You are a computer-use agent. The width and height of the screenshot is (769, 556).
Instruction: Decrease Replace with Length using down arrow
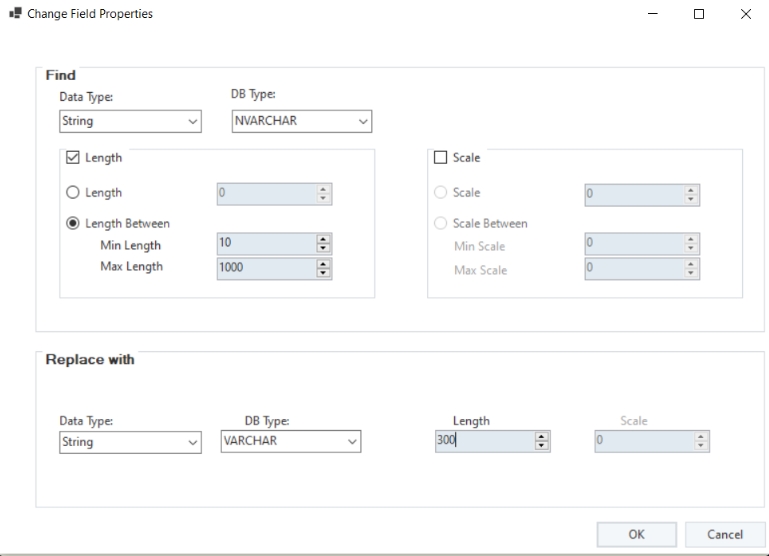pyautogui.click(x=541, y=445)
